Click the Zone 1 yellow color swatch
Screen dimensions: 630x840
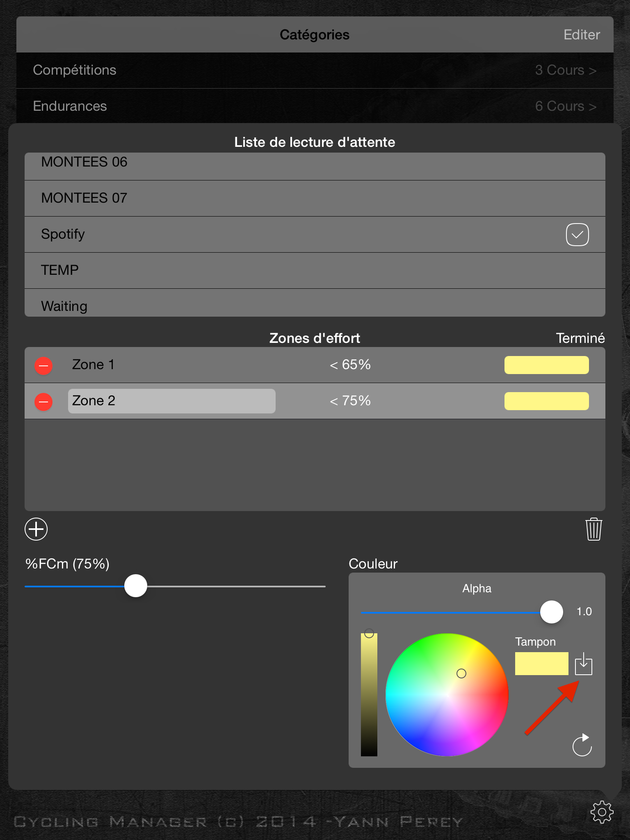click(x=546, y=365)
